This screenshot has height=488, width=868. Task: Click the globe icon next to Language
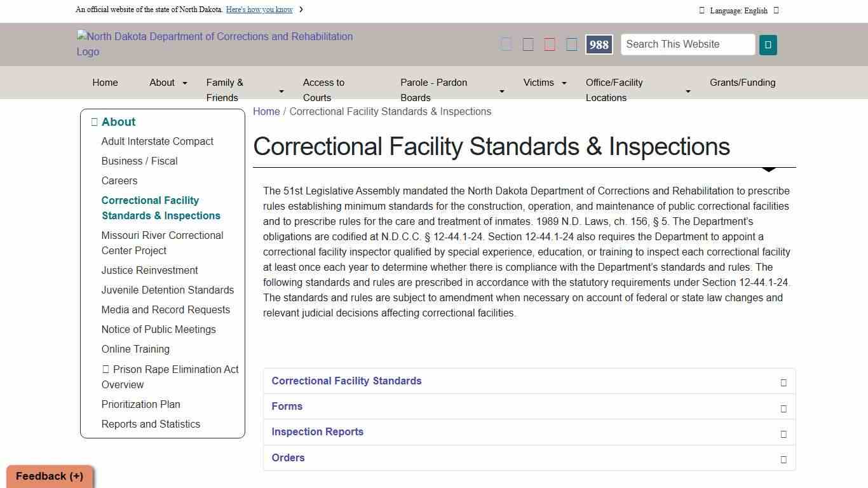pos(702,10)
